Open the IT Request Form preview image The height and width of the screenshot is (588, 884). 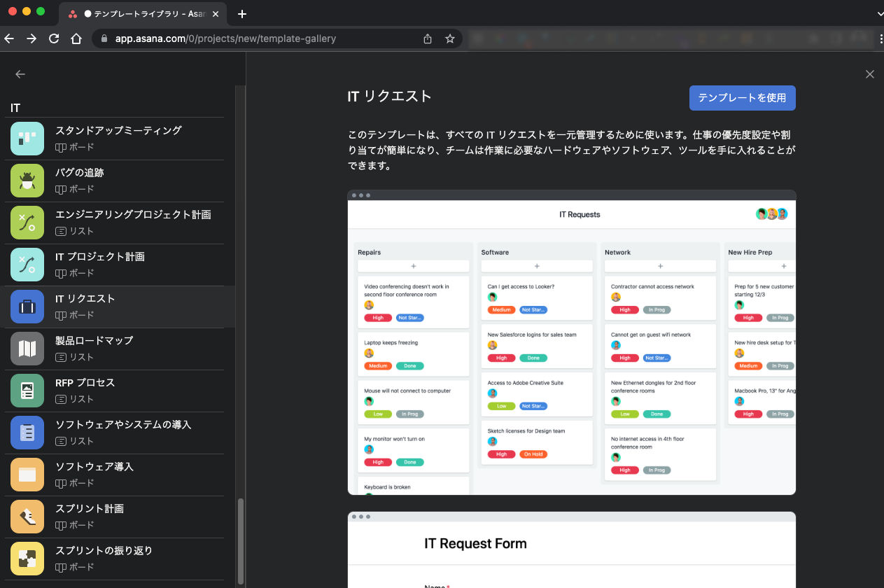(x=572, y=549)
